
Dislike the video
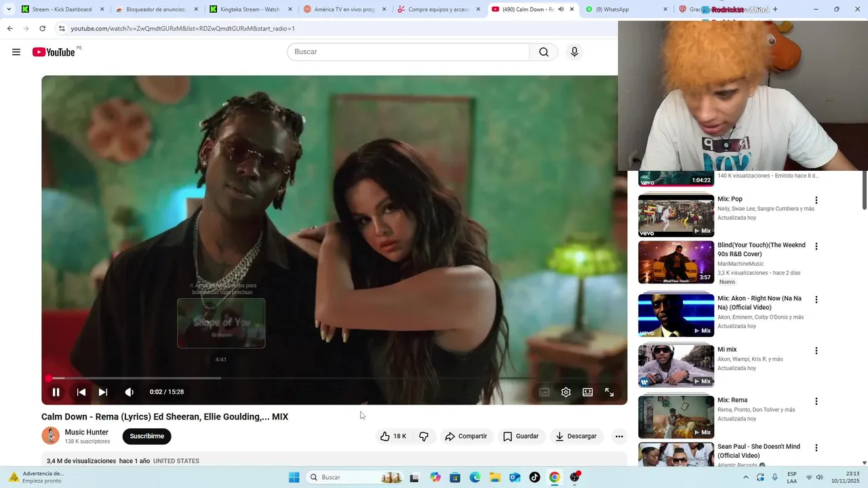pos(424,436)
